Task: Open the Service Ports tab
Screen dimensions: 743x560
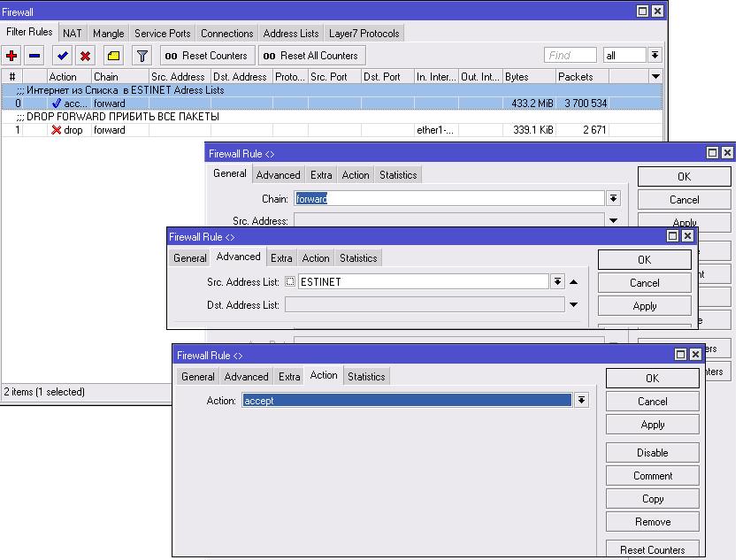Action: click(x=162, y=34)
